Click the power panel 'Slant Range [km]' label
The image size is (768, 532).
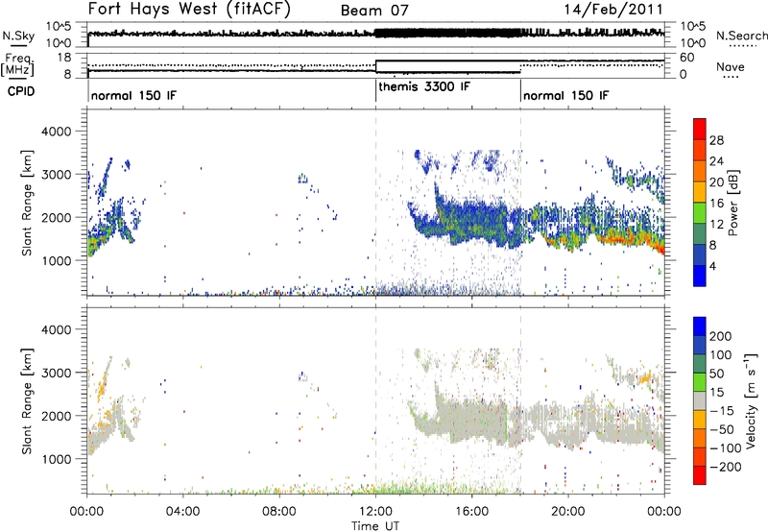click(x=27, y=203)
